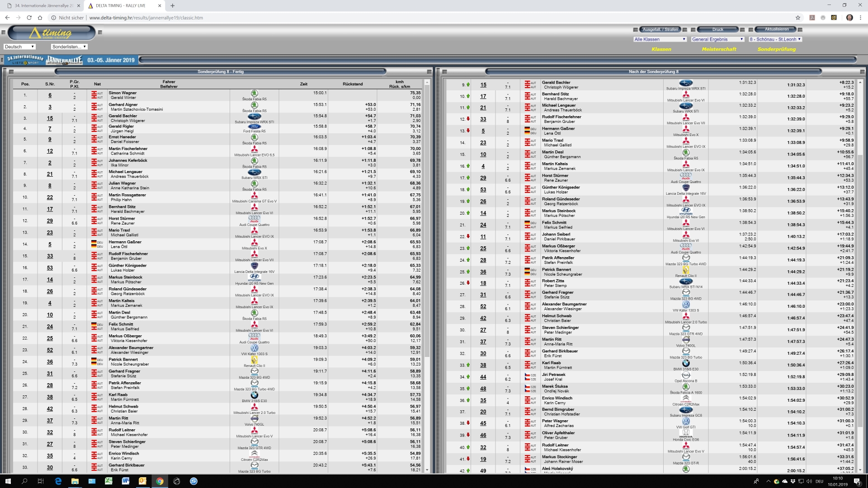Bookmark this page with the star icon
The image size is (868, 488).
798,18
